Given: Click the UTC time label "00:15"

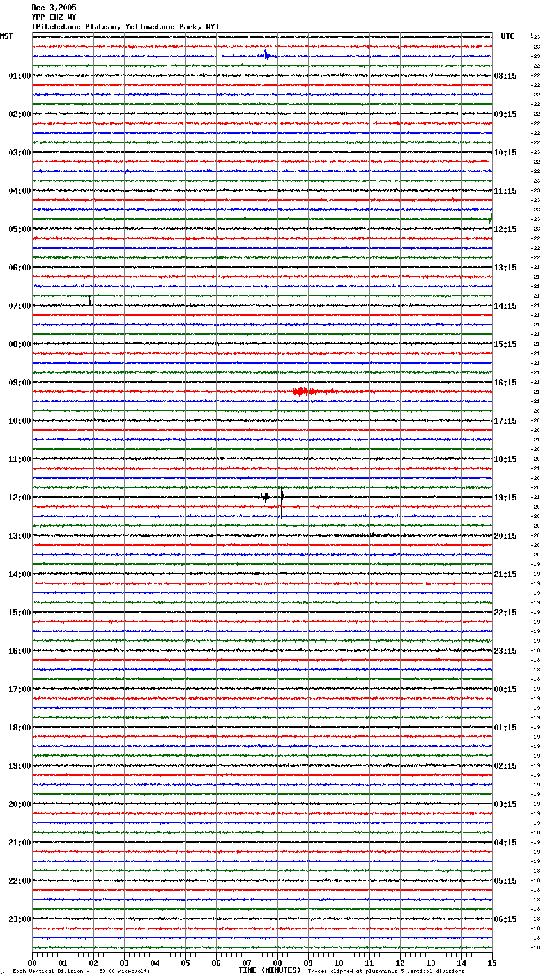Looking at the screenshot, I should pyautogui.click(x=505, y=689).
